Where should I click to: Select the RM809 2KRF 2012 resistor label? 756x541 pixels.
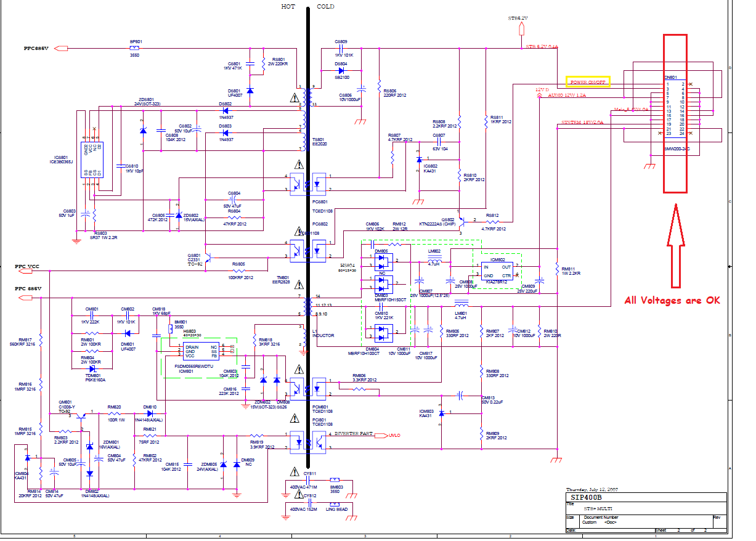[x=497, y=435]
